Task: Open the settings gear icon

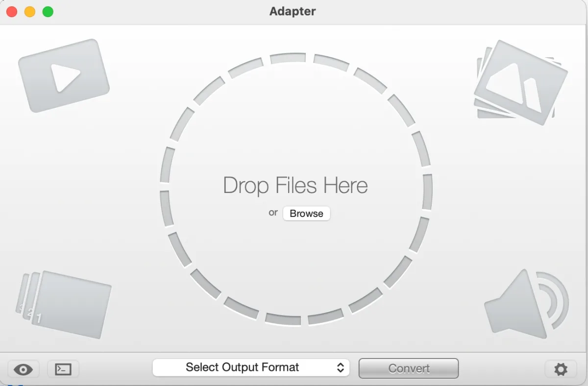Action: coord(561,369)
